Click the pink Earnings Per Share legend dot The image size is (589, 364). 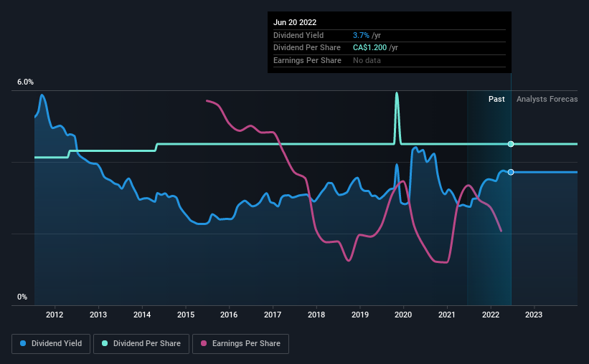[x=204, y=343]
